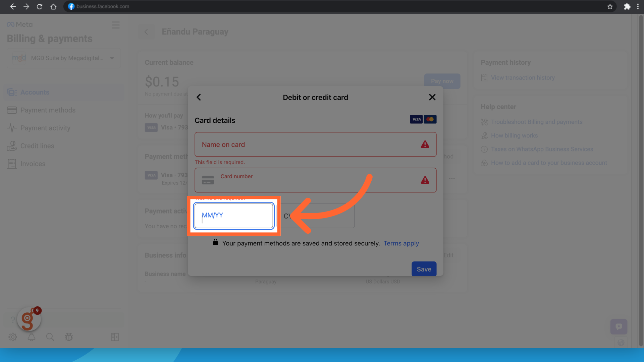644x362 pixels.
Task: Expand the MGD Suite account dropdown
Action: point(112,58)
